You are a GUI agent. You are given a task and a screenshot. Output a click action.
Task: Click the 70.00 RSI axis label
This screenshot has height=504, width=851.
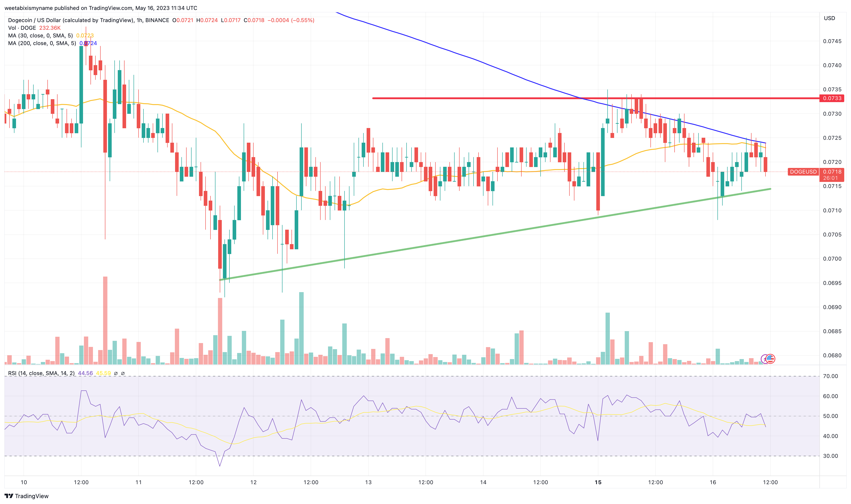pyautogui.click(x=830, y=376)
